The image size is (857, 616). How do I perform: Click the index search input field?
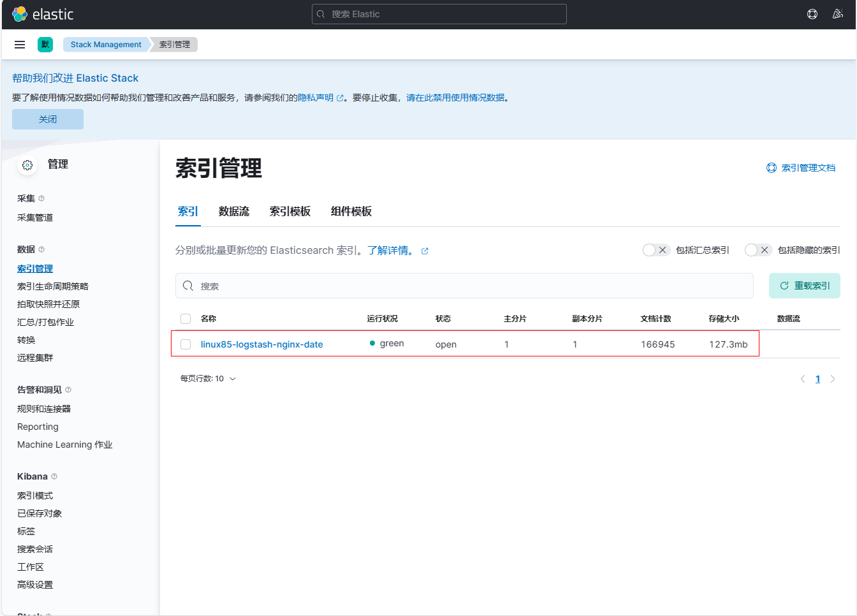click(464, 286)
